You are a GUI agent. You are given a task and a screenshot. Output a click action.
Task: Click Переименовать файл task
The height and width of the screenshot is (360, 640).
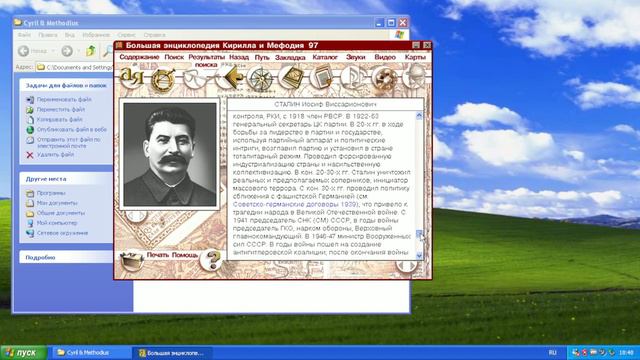coord(64,100)
